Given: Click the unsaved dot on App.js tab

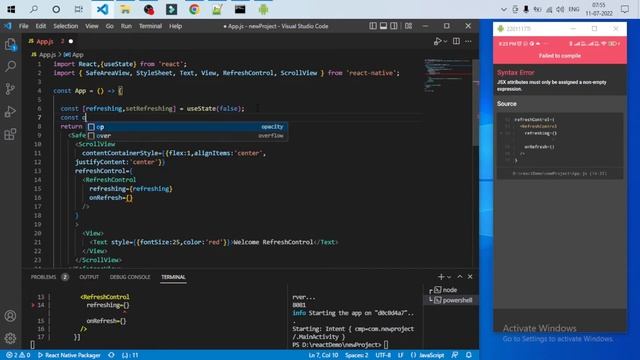Looking at the screenshot, I should pyautogui.click(x=71, y=41).
